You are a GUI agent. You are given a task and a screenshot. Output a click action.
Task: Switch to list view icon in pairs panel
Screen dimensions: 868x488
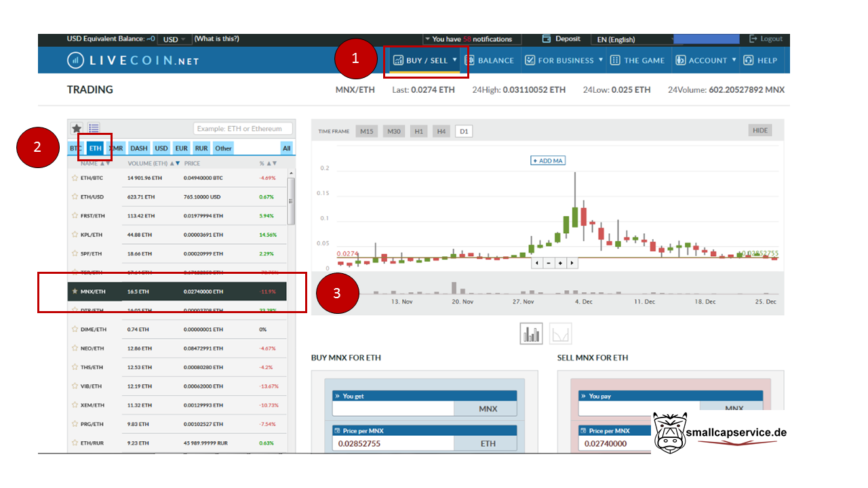coord(94,128)
